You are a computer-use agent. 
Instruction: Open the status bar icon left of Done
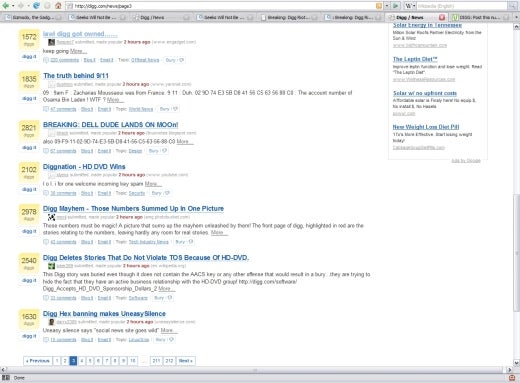click(6, 378)
